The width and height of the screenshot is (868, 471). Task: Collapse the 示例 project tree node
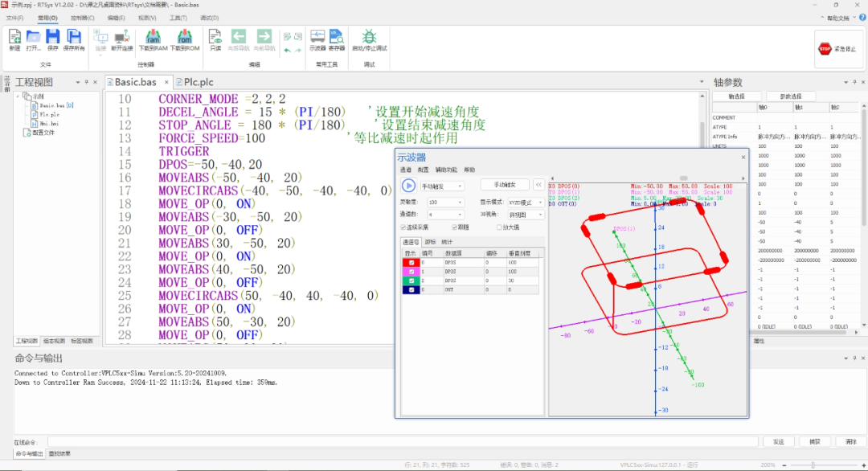tap(18, 96)
